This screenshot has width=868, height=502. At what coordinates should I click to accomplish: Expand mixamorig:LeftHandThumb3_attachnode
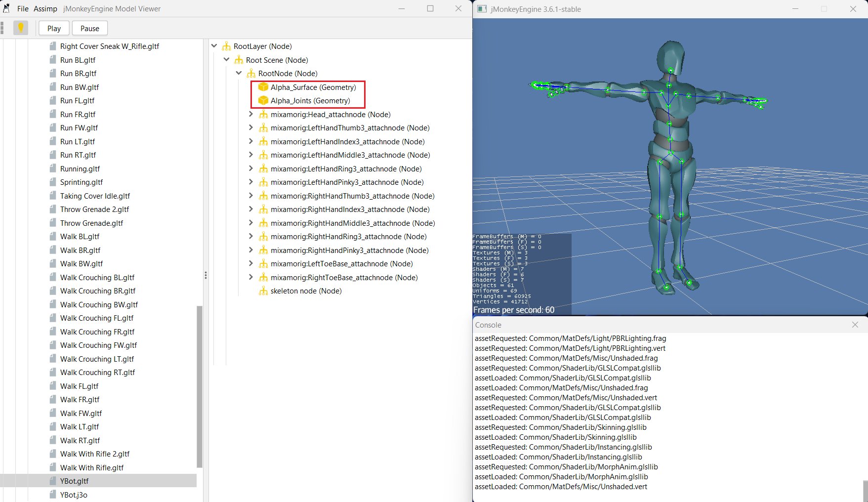pos(251,127)
